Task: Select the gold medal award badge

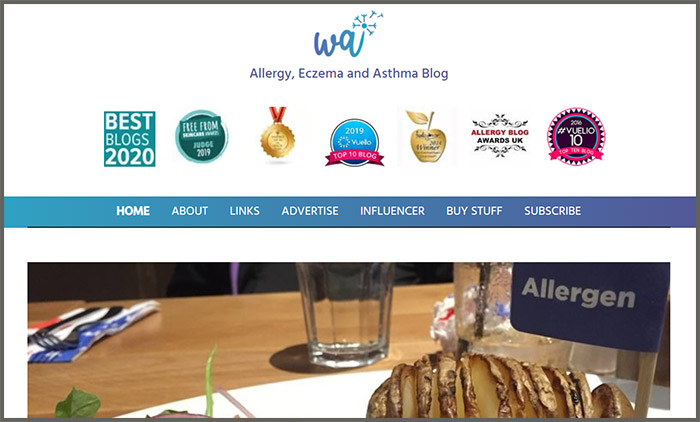Action: tap(278, 133)
